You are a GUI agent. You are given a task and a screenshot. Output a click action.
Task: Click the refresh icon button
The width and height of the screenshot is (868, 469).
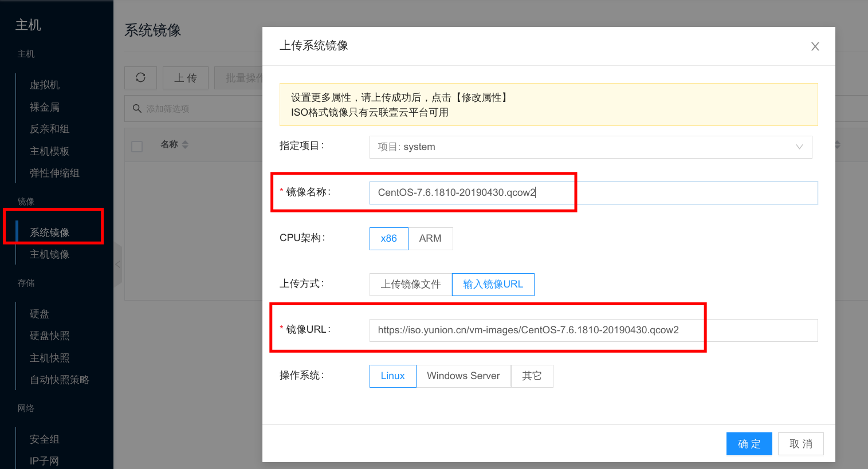tap(140, 77)
